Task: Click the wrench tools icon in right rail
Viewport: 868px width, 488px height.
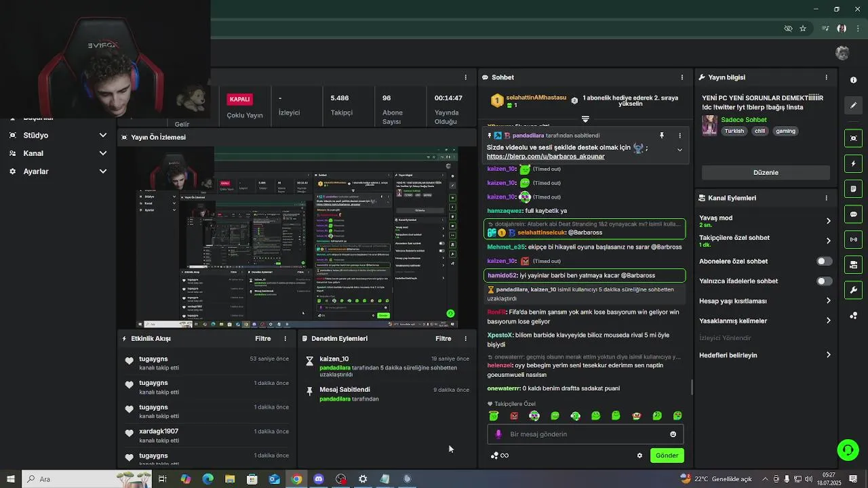Action: 853,290
